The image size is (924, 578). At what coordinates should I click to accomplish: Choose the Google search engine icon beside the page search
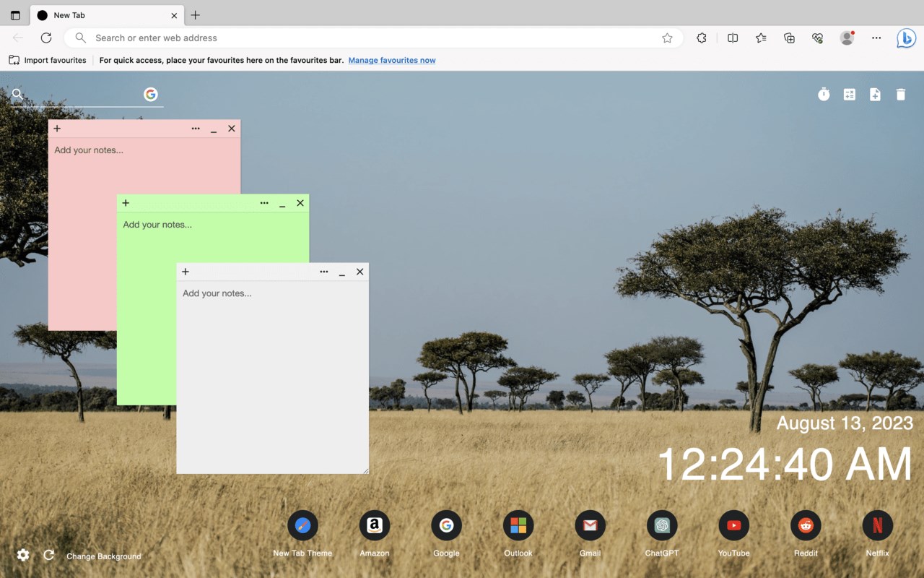tap(150, 94)
